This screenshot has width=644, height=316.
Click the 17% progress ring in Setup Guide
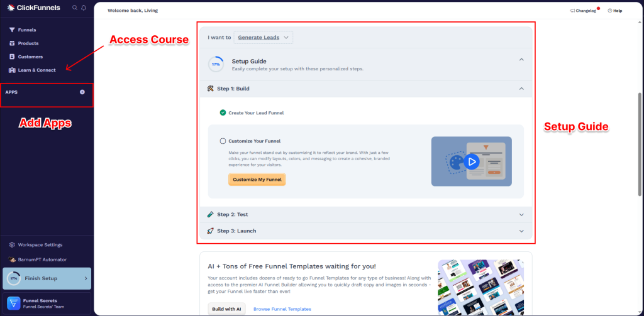(216, 65)
